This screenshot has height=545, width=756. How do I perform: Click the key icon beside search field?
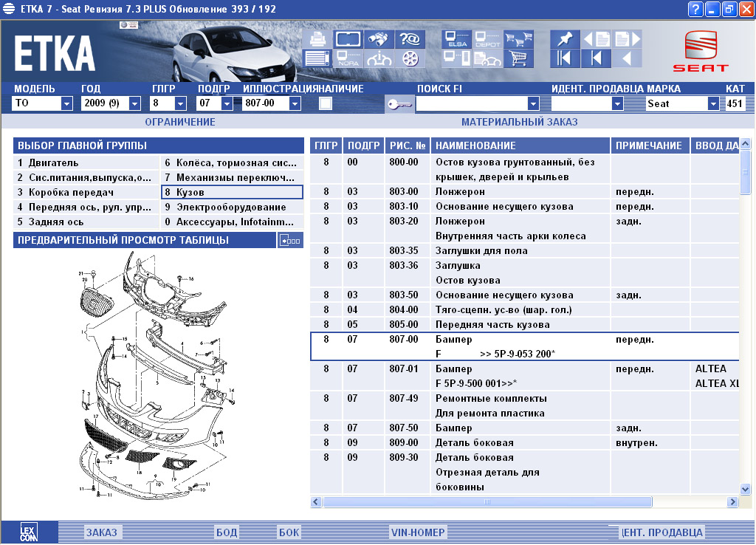coord(399,103)
